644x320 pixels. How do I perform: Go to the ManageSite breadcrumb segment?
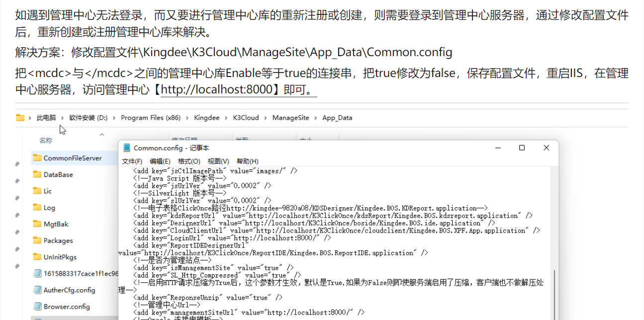coord(290,118)
